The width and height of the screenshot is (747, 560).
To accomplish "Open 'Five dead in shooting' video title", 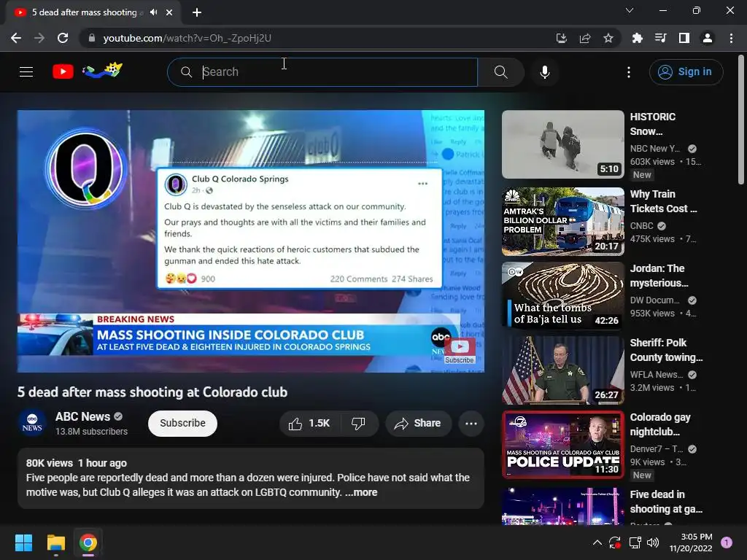I will pyautogui.click(x=666, y=502).
